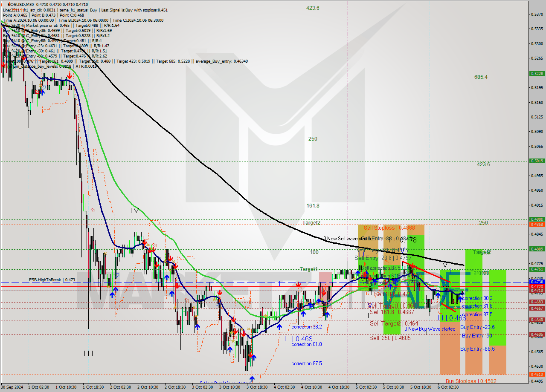The image size is (546, 392).
Task: Click the green 0.4880 price tag on axis
Action: [536, 219]
